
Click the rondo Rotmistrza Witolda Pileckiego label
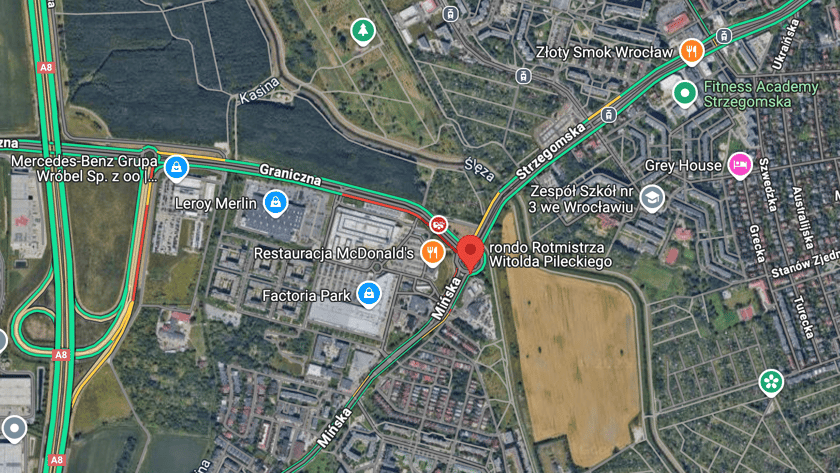(550, 254)
